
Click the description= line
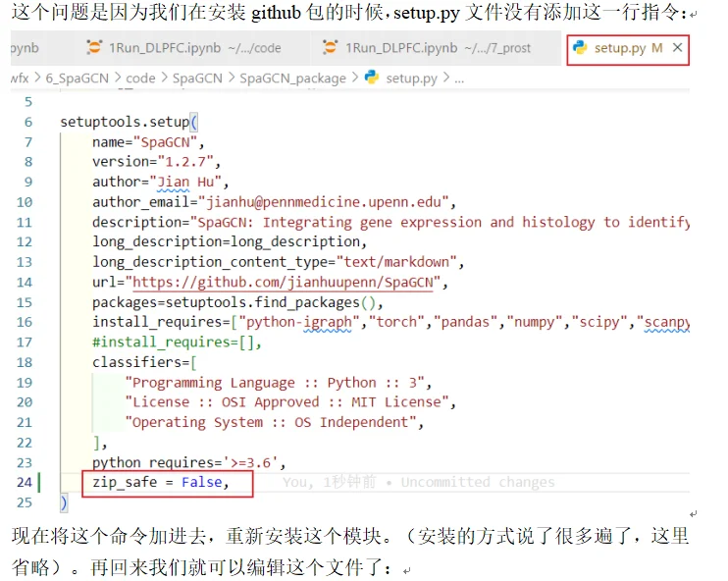[390, 223]
